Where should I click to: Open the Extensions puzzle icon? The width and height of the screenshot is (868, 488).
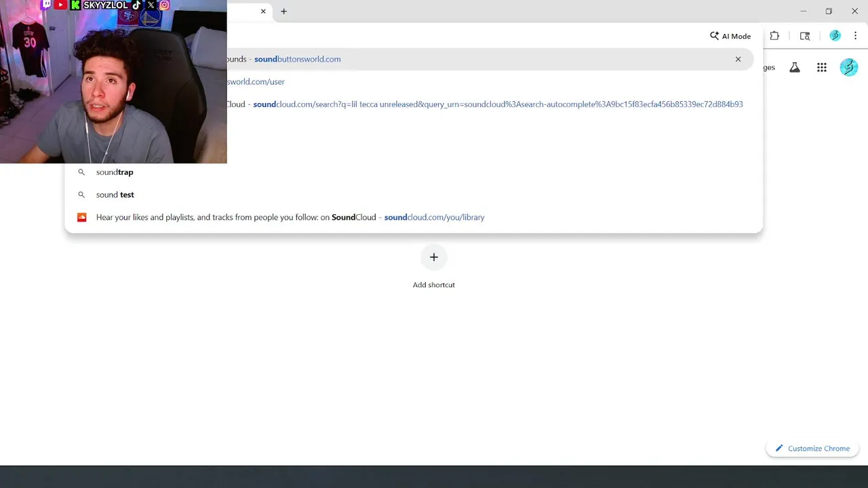tap(774, 36)
